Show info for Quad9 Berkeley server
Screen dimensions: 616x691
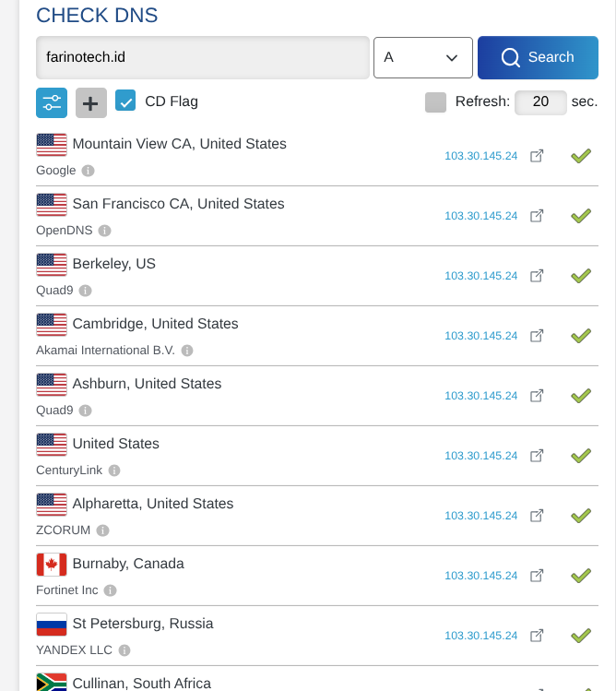click(x=85, y=291)
